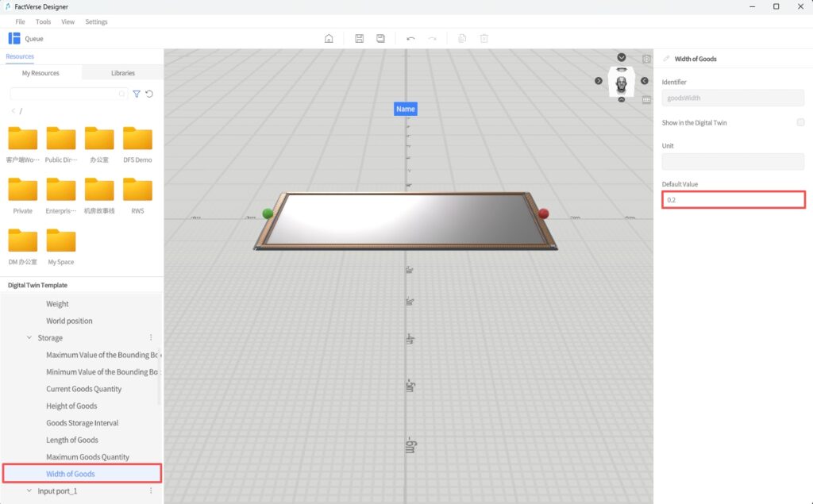Click the reset icon next to the filter
Viewport: 813px width, 504px height.
(150, 94)
